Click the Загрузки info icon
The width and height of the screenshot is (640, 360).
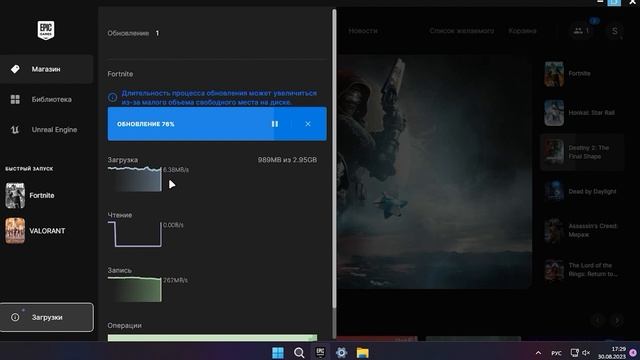coord(15,317)
